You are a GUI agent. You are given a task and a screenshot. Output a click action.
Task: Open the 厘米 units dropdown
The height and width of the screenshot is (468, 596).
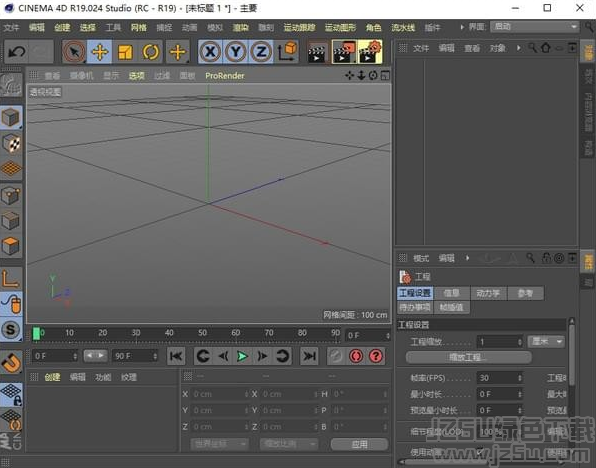(546, 341)
